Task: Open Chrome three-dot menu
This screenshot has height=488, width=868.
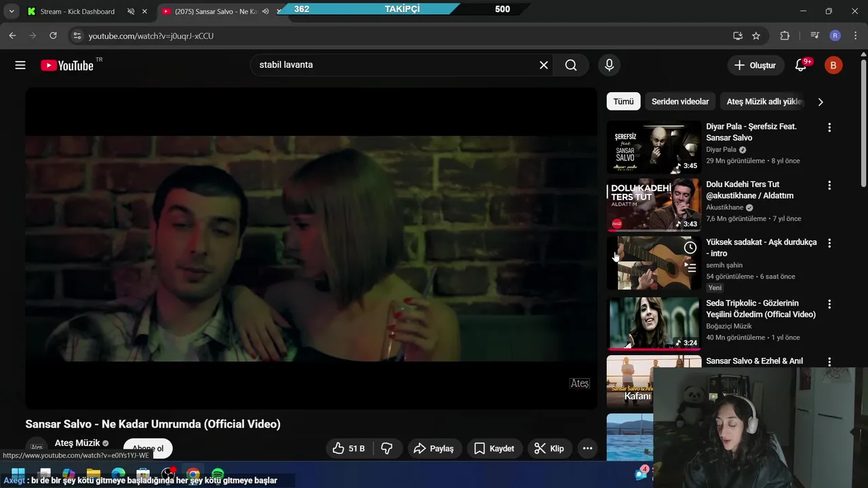Action: (856, 36)
